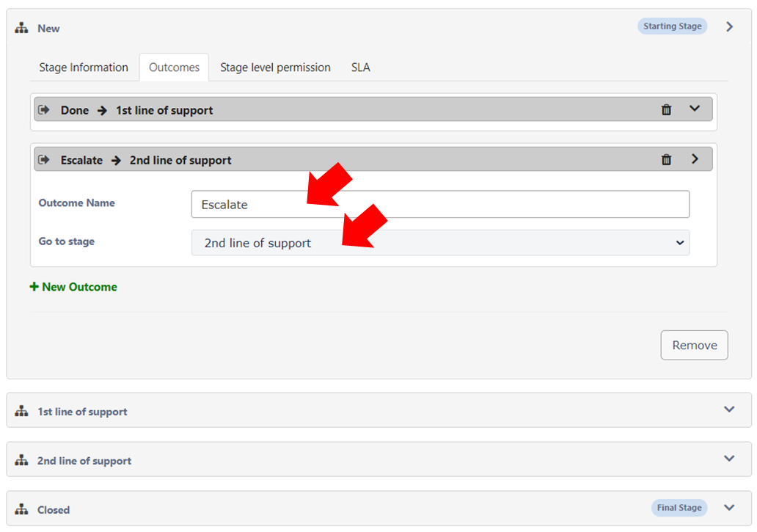Click the Escalate outcome title text
This screenshot has width=757, height=532.
pos(81,160)
